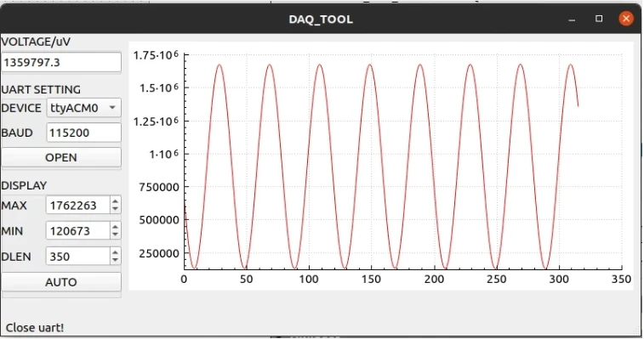Image resolution: width=644 pixels, height=339 pixels.
Task: Click the MAX value text field
Action: click(78, 206)
